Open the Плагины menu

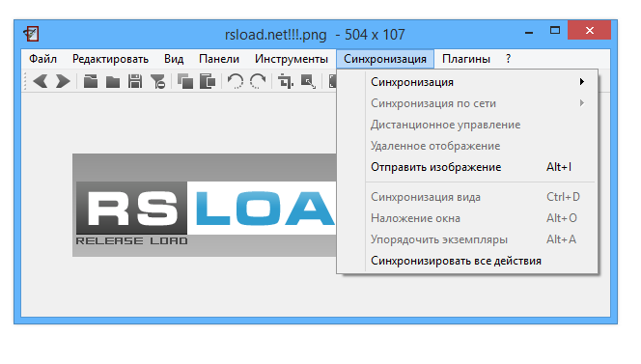(x=466, y=59)
